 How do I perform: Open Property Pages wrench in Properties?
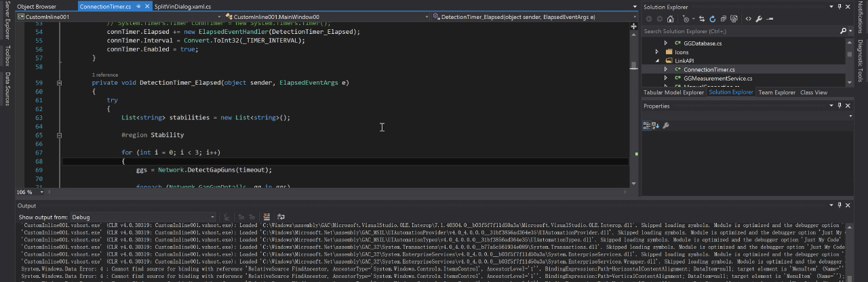click(666, 125)
